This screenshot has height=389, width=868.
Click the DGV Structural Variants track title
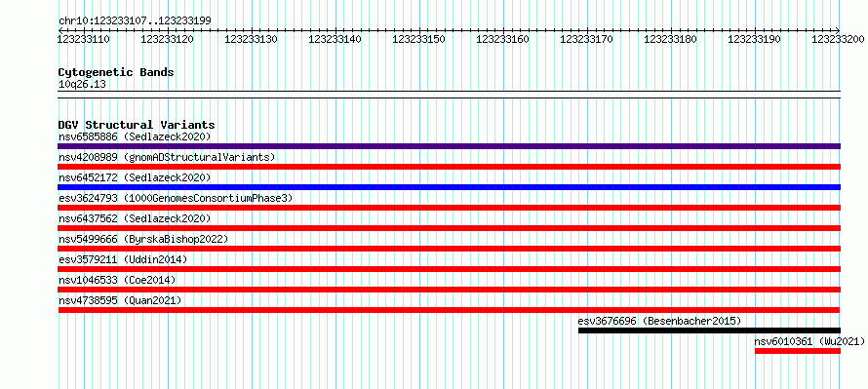137,125
